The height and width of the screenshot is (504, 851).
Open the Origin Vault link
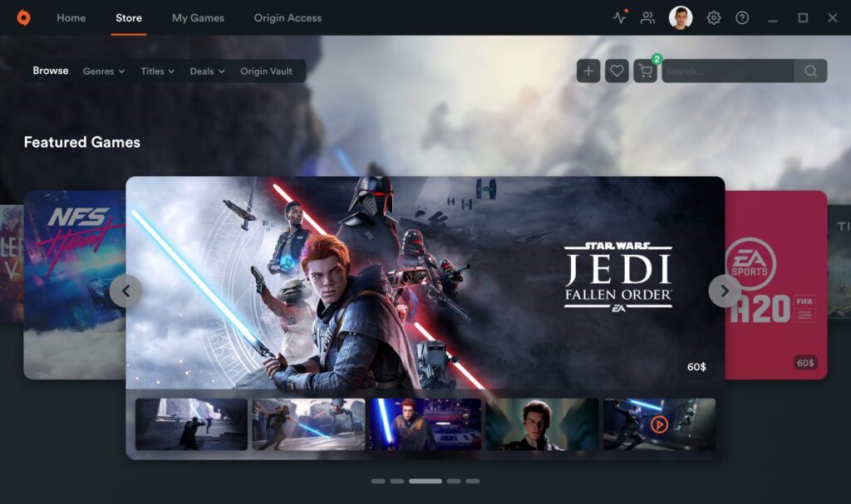point(266,71)
